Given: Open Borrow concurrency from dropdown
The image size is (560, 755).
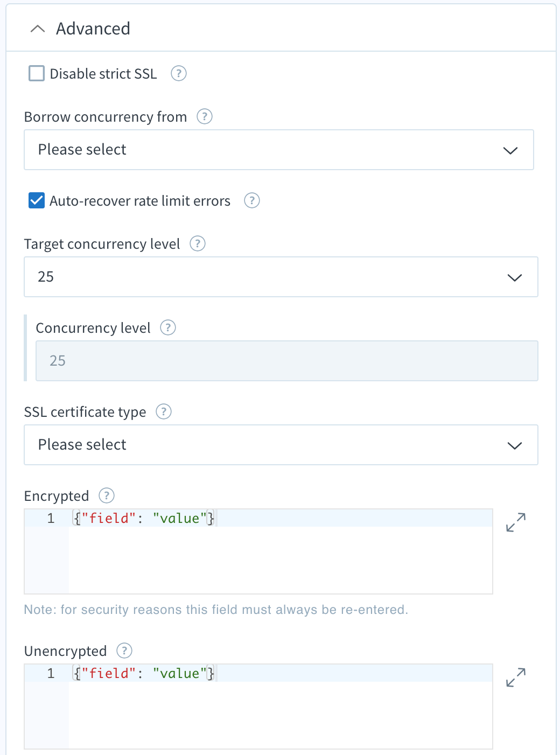Looking at the screenshot, I should click(x=279, y=150).
